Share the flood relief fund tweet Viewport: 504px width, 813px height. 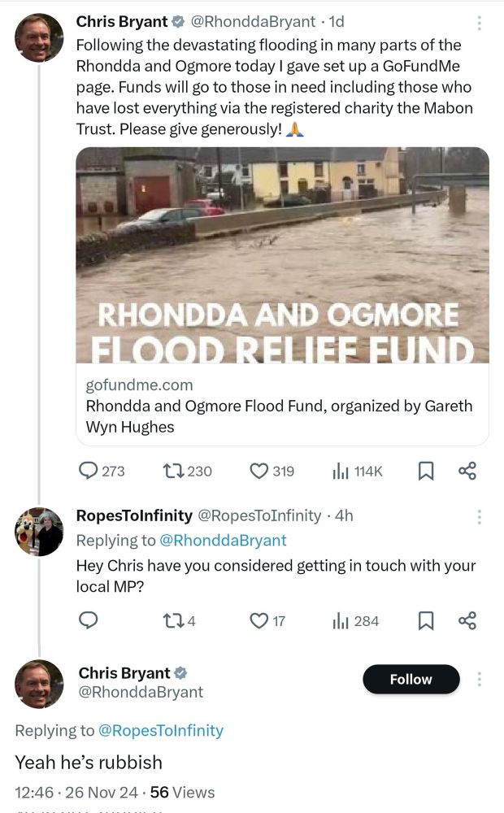[467, 471]
